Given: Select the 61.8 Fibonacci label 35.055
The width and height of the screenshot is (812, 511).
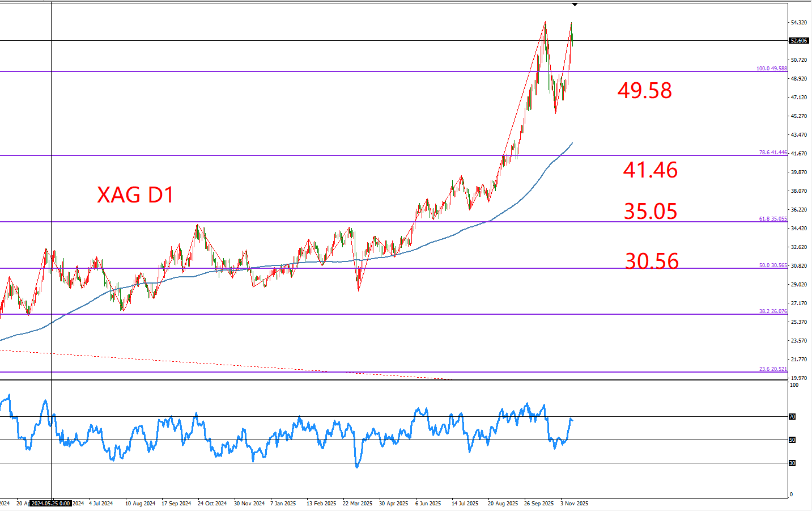Looking at the screenshot, I should (773, 219).
